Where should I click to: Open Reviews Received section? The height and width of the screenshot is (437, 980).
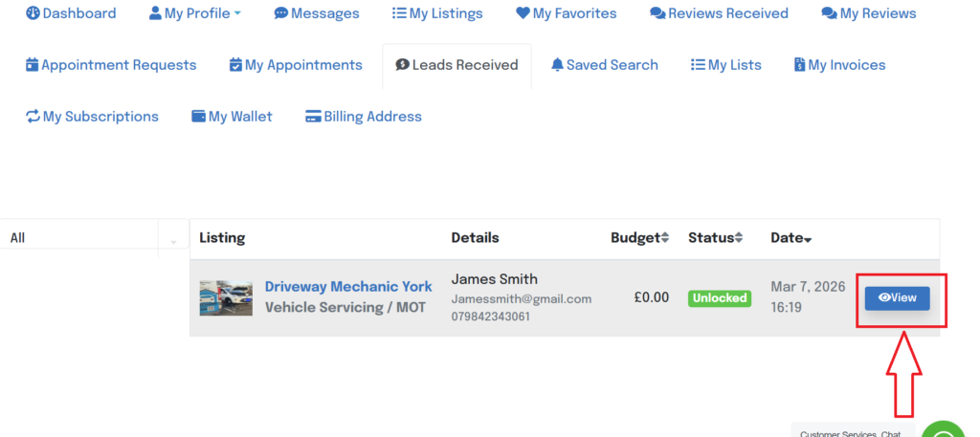(719, 13)
